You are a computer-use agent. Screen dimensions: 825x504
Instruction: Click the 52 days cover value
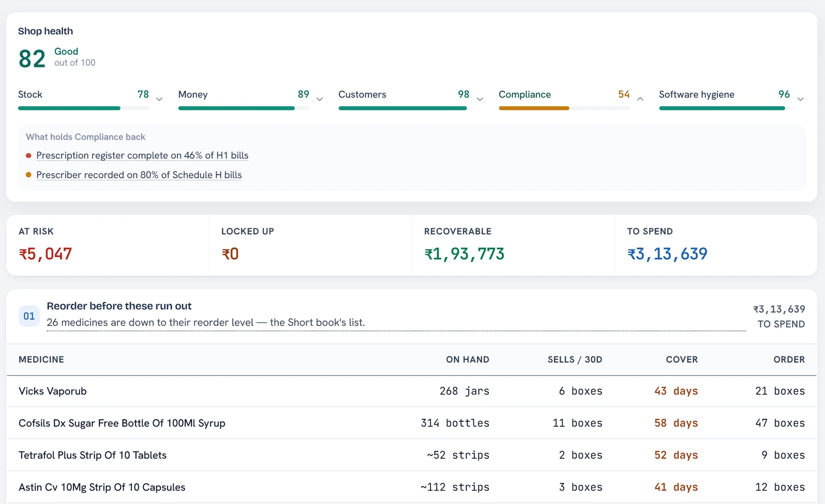pyautogui.click(x=676, y=455)
